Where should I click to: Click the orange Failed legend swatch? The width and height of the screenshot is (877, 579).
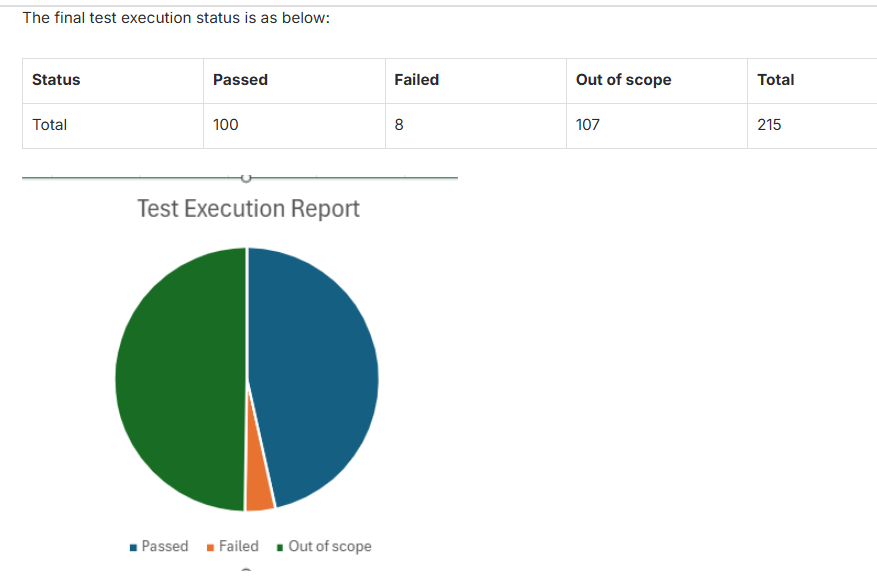point(210,547)
